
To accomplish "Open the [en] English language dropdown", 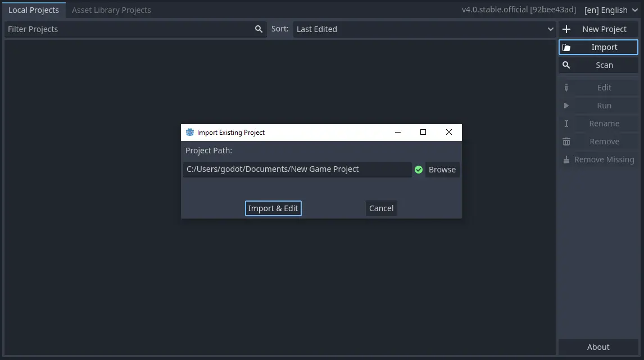I will pyautogui.click(x=611, y=10).
